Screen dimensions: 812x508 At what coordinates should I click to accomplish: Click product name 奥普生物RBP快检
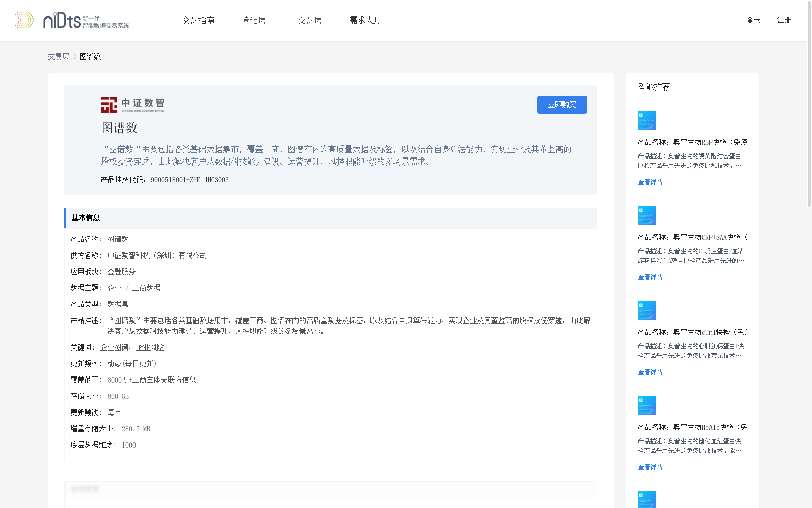692,142
